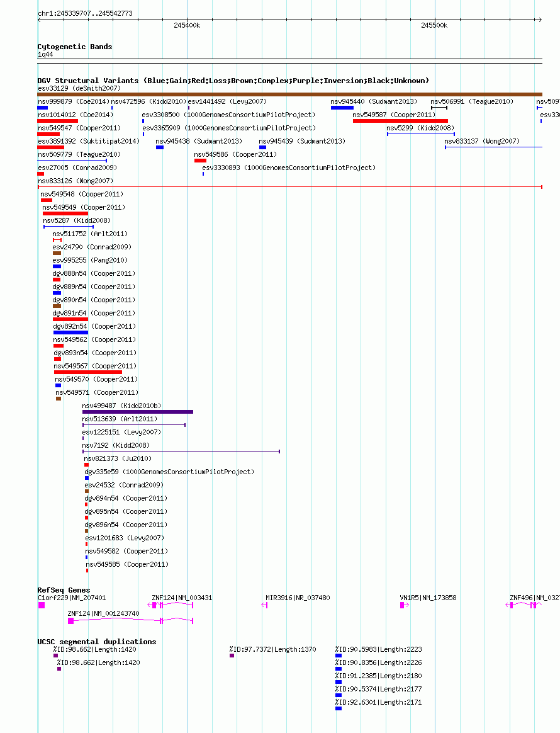Image resolution: width=560 pixels, height=733 pixels.
Task: Click the nsv549586 (Cooper2011) label
Action: tap(235, 154)
